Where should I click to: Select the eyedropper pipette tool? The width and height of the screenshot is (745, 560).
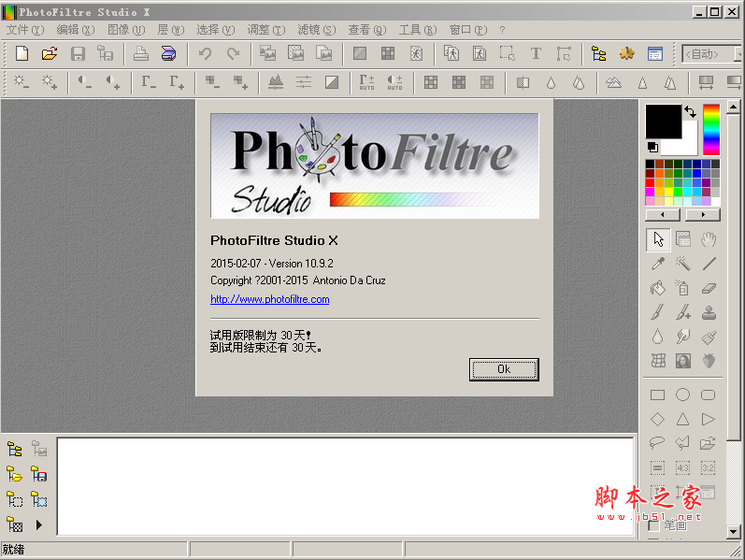point(658,264)
